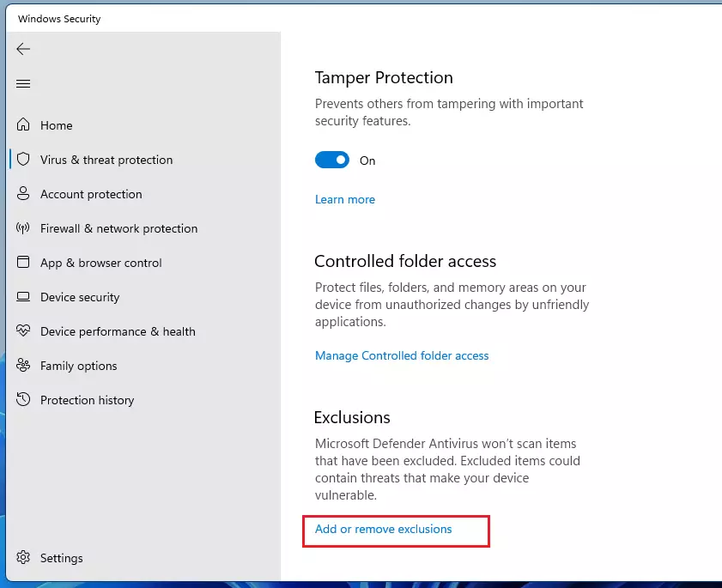Open Manage Controlled folder access

click(x=402, y=355)
